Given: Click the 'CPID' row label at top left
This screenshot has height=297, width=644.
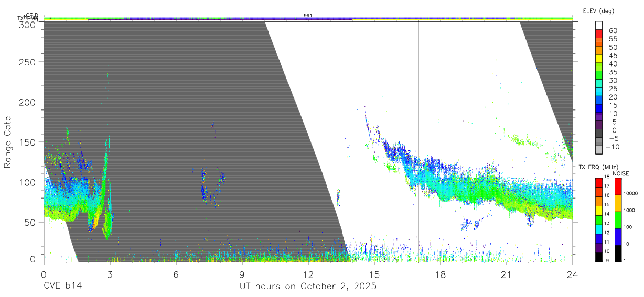Looking at the screenshot, I should [x=32, y=15].
